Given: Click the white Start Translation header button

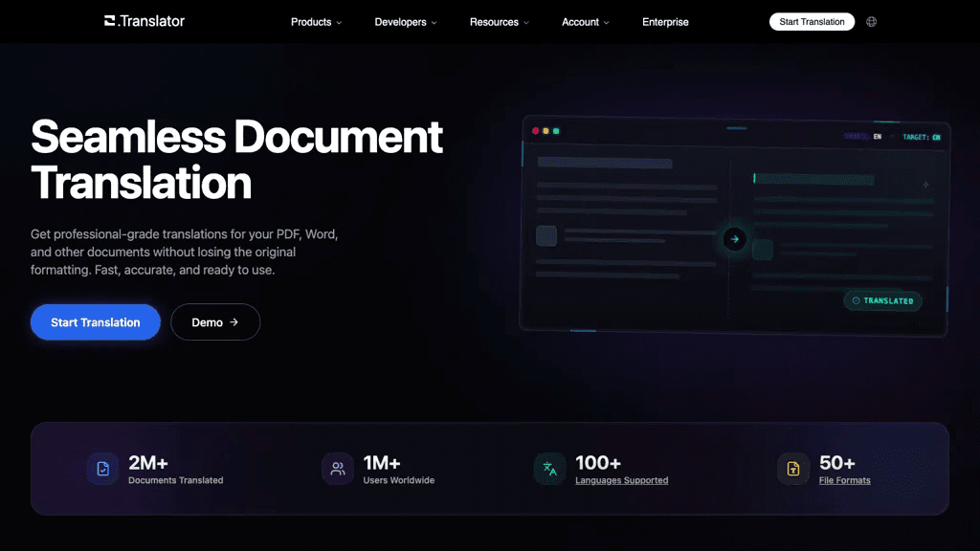Looking at the screenshot, I should [812, 22].
